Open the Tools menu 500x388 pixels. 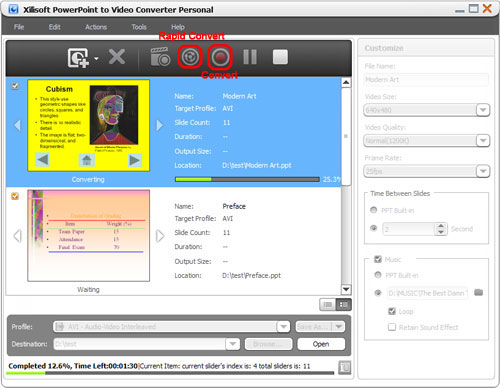pos(139,27)
